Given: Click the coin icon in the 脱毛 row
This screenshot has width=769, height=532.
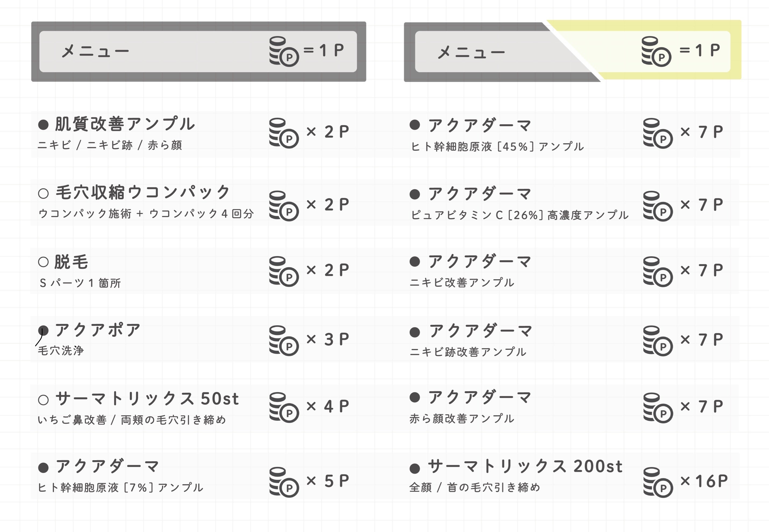Looking at the screenshot, I should coord(284,271).
